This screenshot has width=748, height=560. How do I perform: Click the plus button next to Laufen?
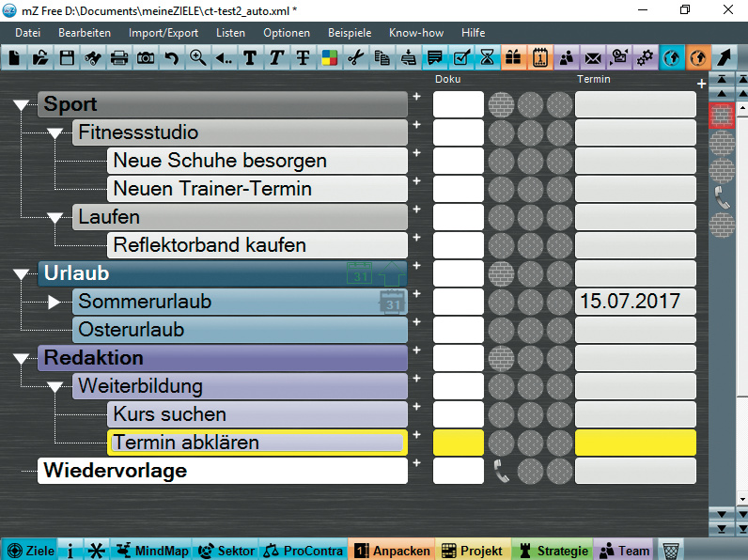pyautogui.click(x=416, y=210)
